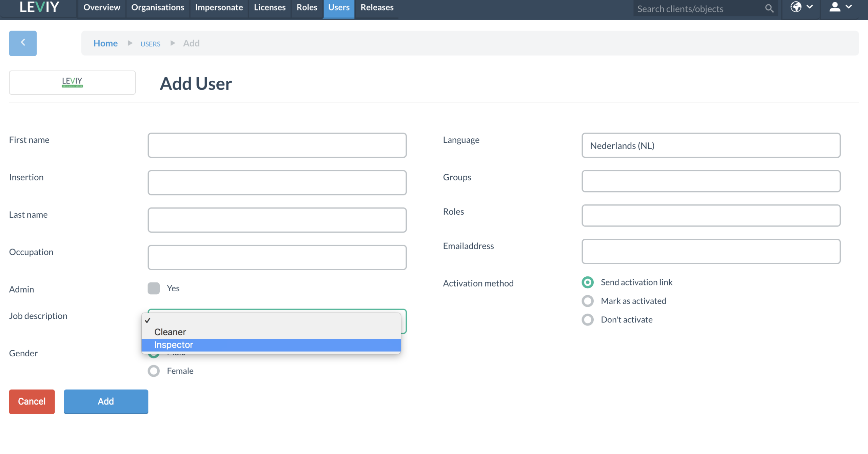Click the blue back arrow button
The height and width of the screenshot is (454, 868).
pyautogui.click(x=23, y=43)
